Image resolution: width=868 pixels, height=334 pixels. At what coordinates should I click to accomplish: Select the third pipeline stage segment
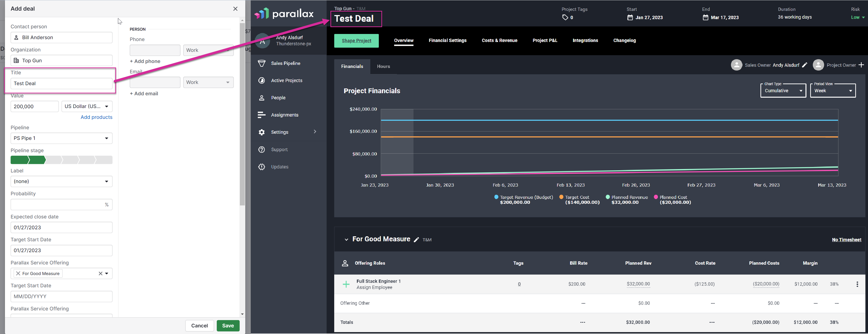54,160
